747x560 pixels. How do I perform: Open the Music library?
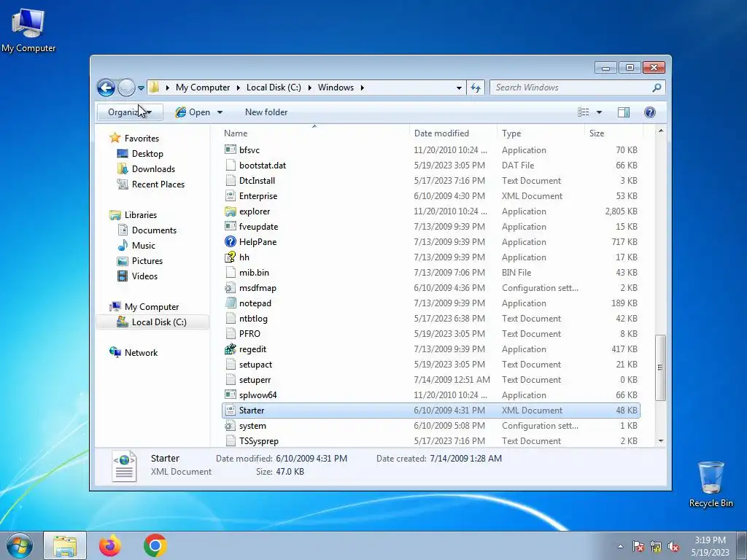point(144,246)
